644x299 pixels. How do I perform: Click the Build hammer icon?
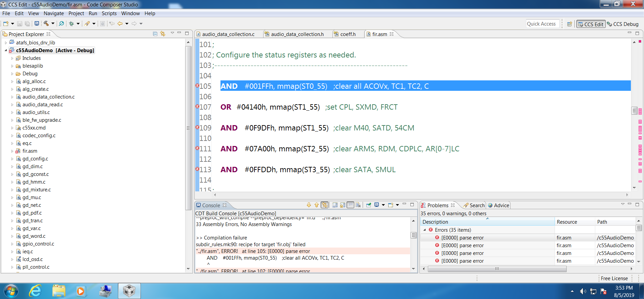(46, 24)
